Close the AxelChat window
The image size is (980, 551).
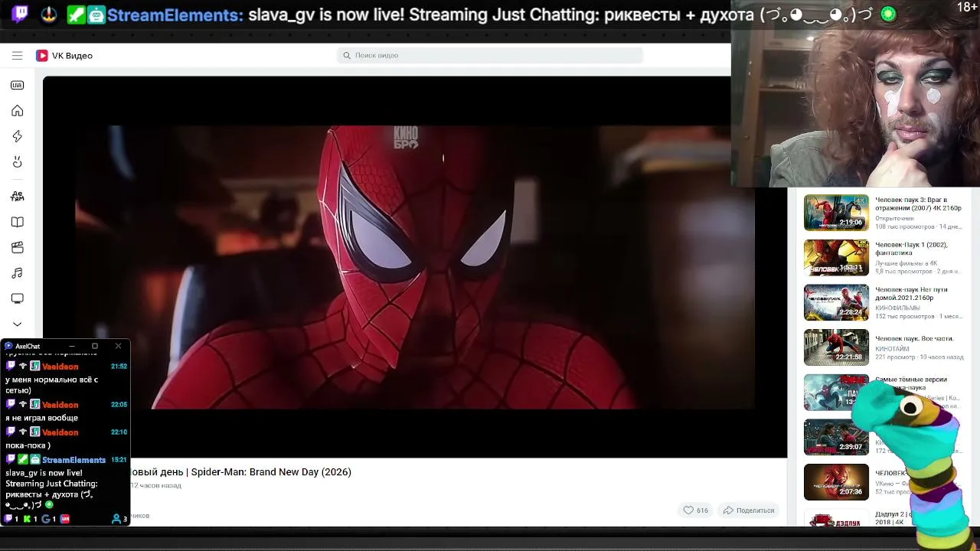(x=118, y=346)
